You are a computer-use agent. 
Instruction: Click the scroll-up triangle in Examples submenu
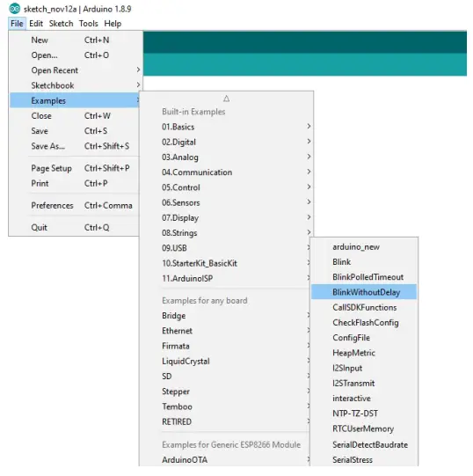[226, 99]
